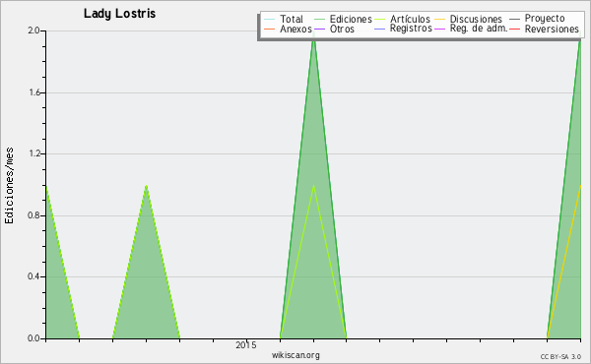The image size is (591, 364).
Task: Click the yellow Discusiones legend color line
Action: [440, 20]
